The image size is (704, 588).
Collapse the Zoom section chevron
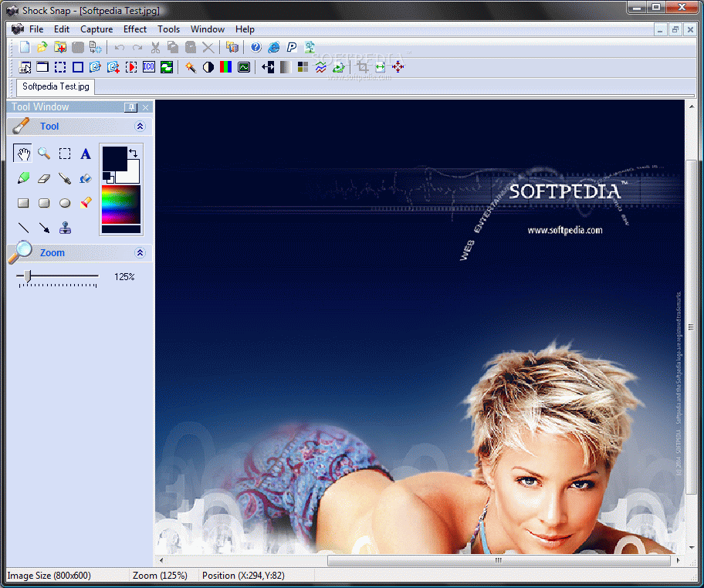(140, 252)
